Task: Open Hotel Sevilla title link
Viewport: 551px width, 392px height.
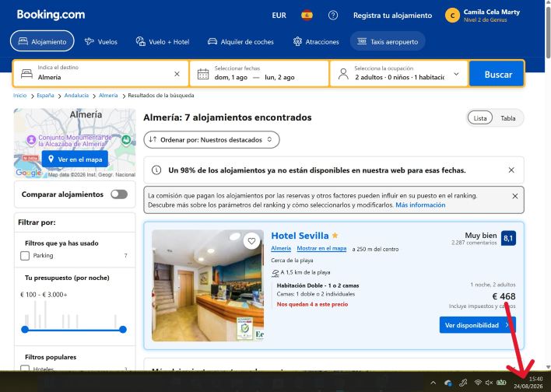Action: pyautogui.click(x=300, y=236)
